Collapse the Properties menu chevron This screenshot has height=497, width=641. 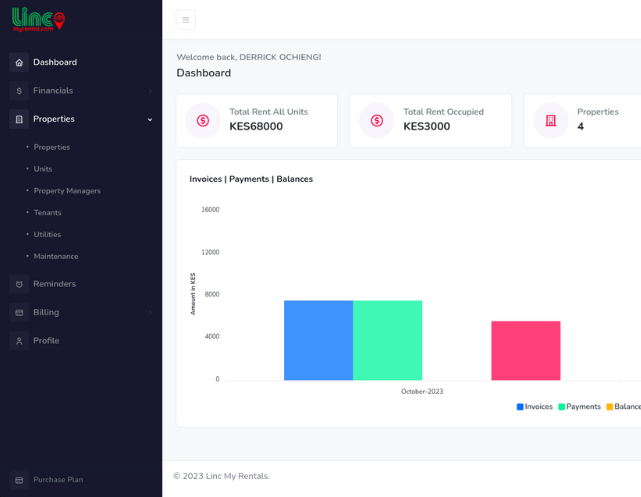[150, 119]
